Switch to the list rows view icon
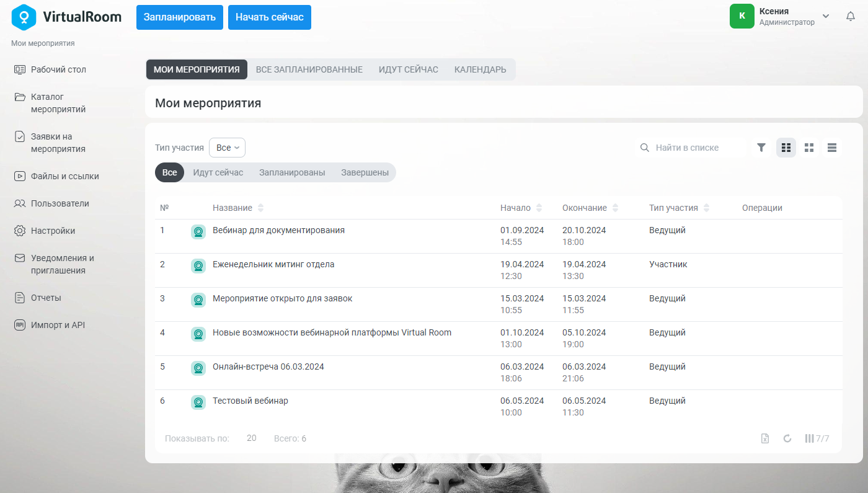The image size is (868, 493). point(832,148)
